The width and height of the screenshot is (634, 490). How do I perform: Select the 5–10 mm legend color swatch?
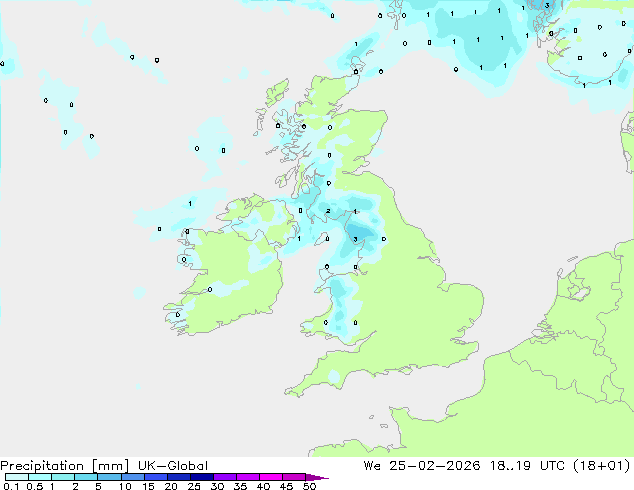(x=110, y=477)
